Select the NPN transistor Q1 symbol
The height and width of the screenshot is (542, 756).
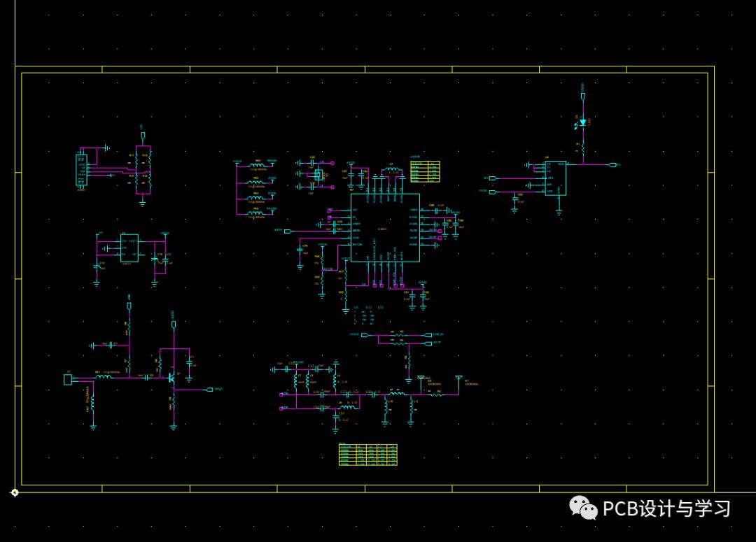tap(171, 378)
